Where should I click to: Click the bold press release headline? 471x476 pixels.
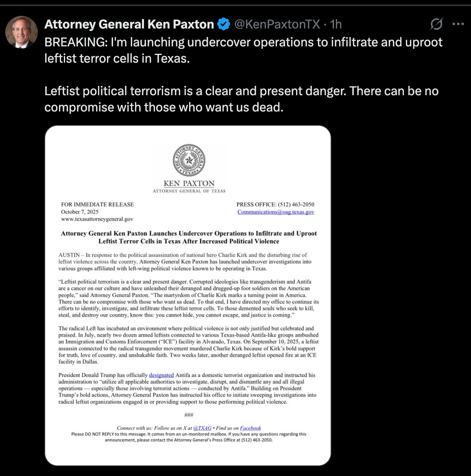click(x=189, y=237)
